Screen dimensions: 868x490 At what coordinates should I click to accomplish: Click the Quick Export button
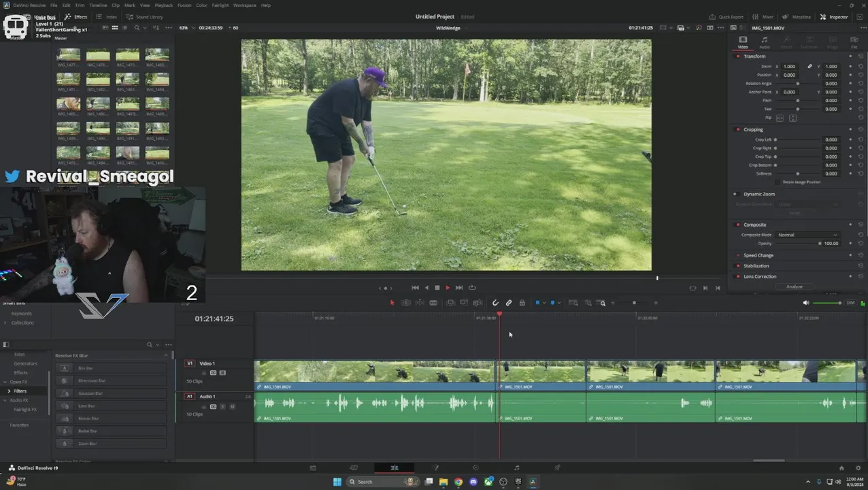[727, 17]
